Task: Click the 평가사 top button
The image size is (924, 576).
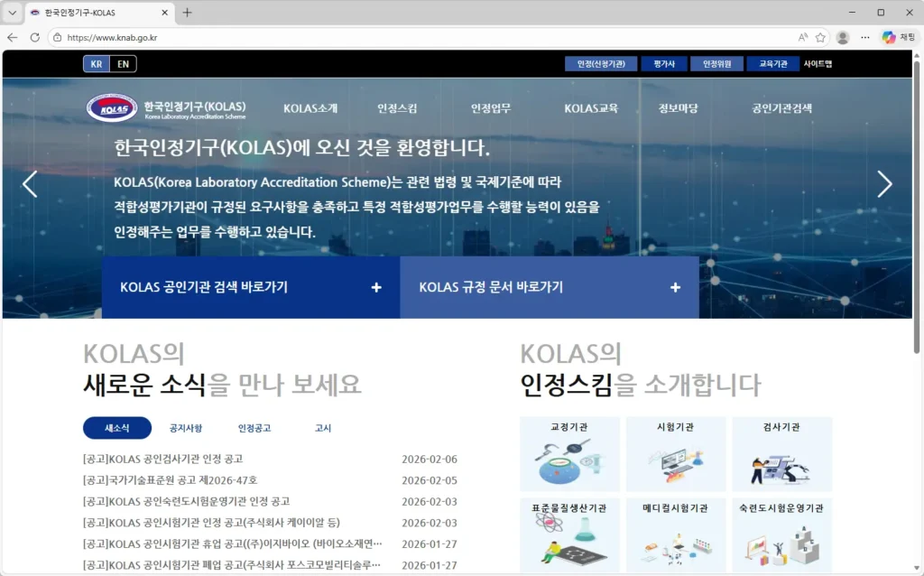Action: click(x=663, y=64)
